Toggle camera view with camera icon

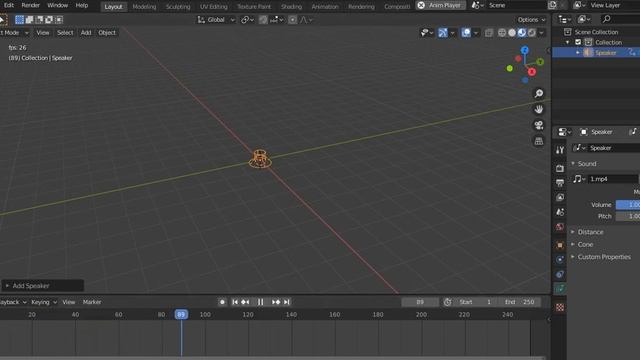pos(539,125)
